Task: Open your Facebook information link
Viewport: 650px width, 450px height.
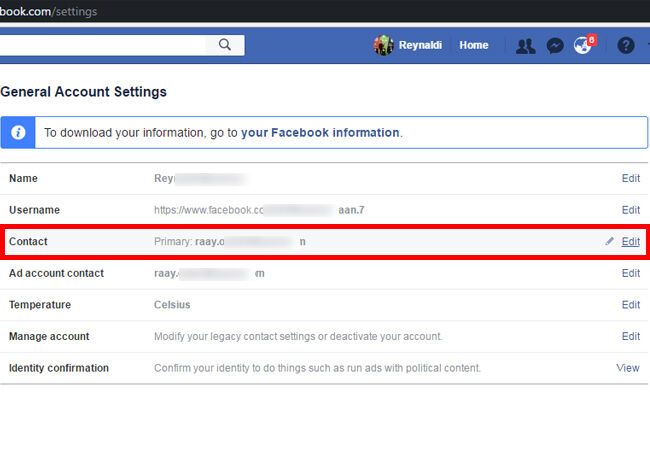Action: 320,133
